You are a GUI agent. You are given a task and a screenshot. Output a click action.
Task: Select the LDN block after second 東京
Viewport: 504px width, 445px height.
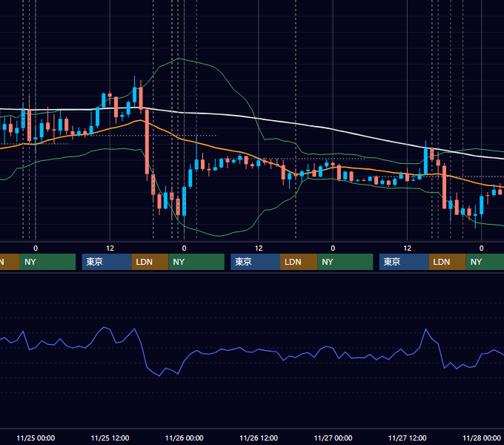(x=299, y=262)
